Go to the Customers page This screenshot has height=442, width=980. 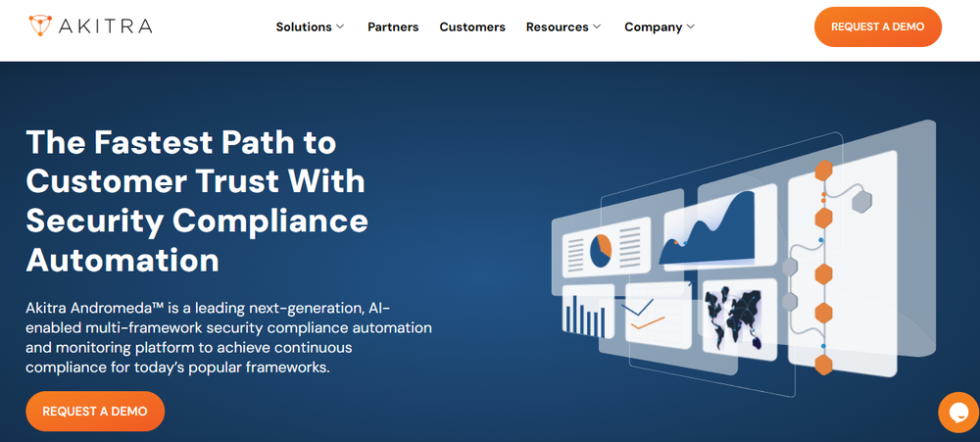click(x=472, y=26)
